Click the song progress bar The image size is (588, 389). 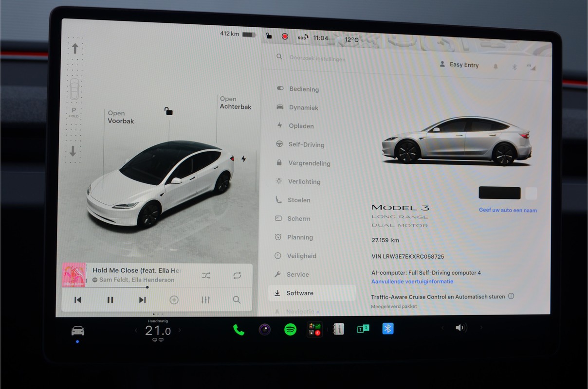click(157, 287)
